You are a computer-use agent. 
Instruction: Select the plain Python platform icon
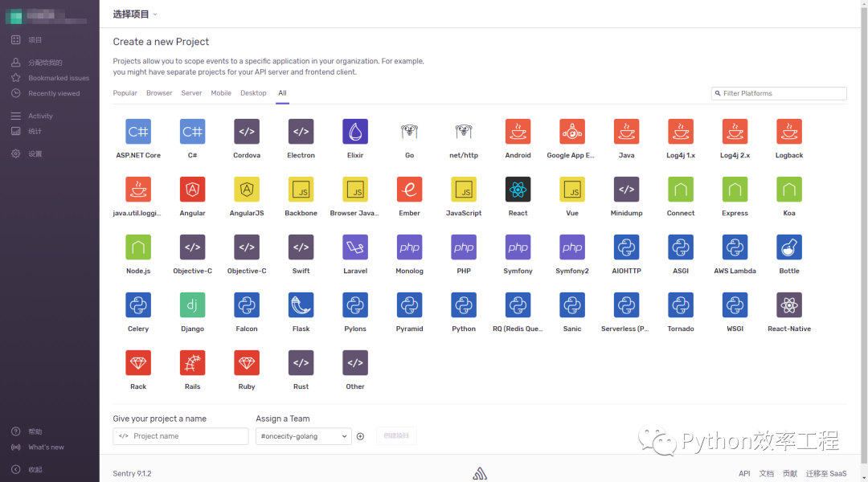click(x=464, y=305)
